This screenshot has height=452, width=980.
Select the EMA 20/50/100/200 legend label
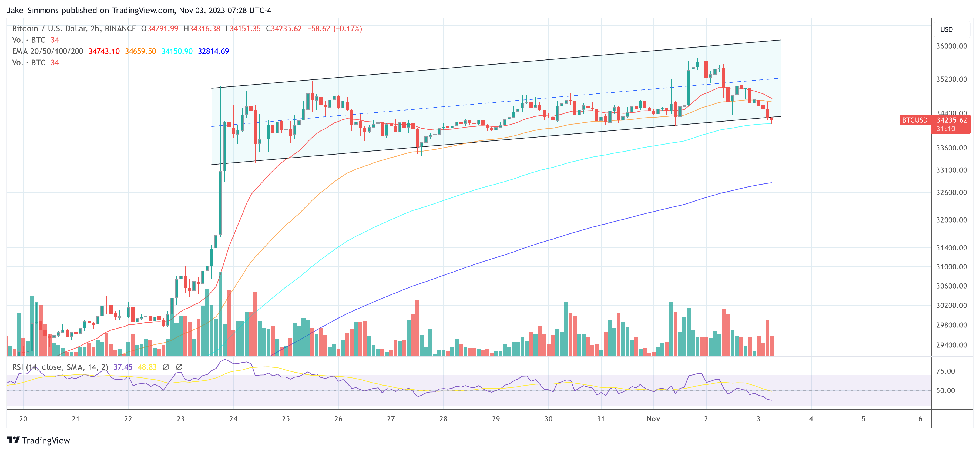48,51
